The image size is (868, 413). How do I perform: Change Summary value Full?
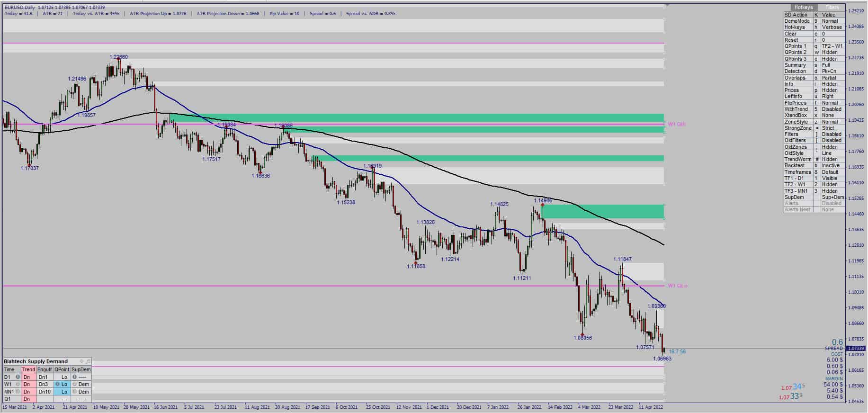[x=832, y=65]
